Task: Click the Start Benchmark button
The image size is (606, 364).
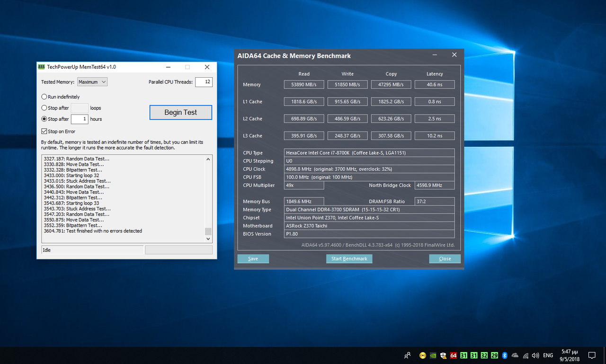Action: point(349,259)
